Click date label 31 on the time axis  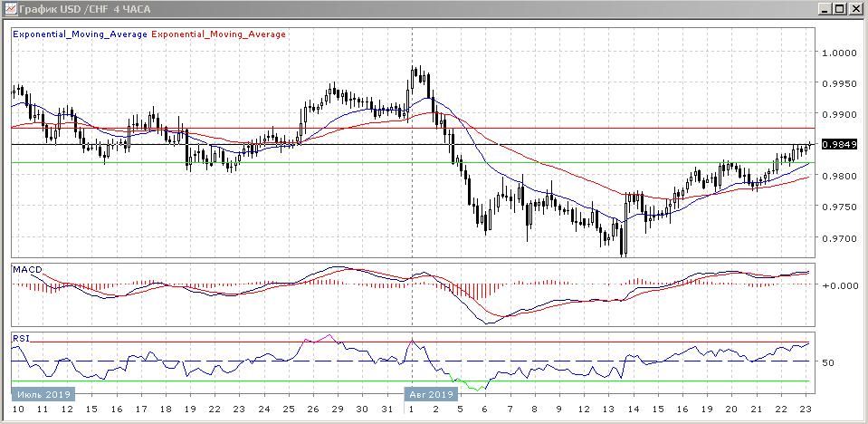387,410
